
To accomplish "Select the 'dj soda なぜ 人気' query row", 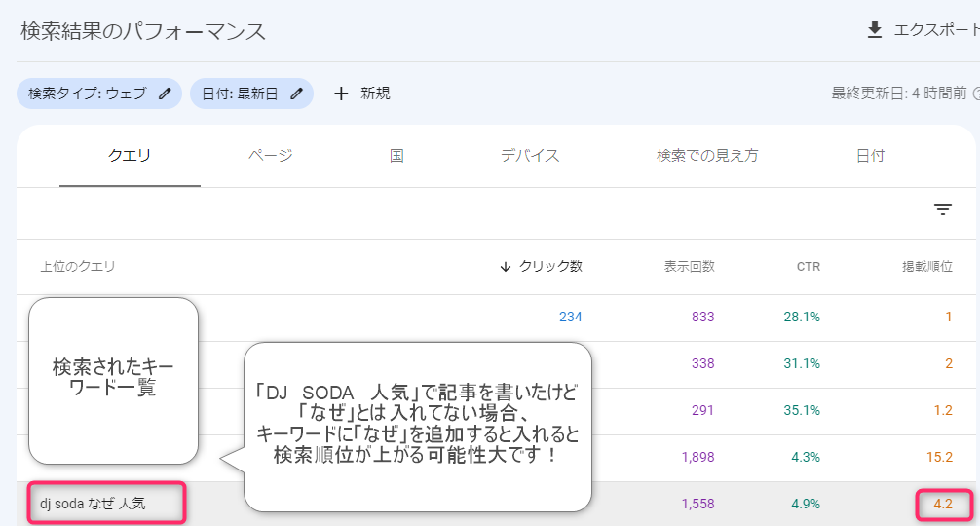I will coord(93,505).
